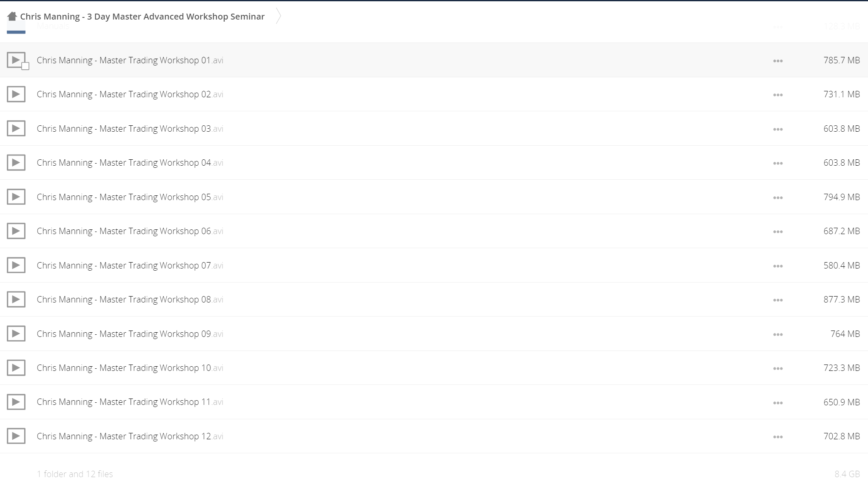Open the more options menu for Workshop 04.avi

778,164
